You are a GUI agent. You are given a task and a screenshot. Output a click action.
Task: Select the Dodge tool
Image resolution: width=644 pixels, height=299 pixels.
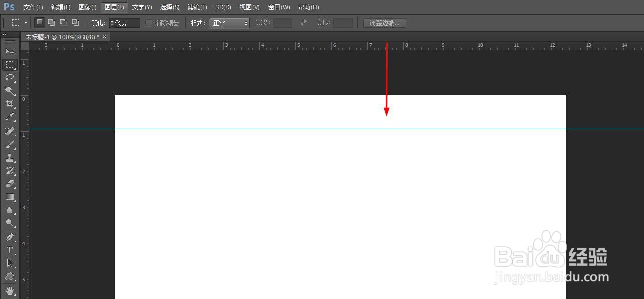coord(10,223)
